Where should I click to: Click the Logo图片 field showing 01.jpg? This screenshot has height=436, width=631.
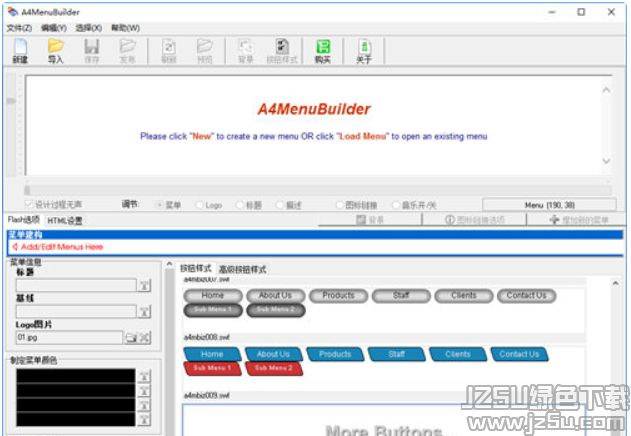click(69, 337)
